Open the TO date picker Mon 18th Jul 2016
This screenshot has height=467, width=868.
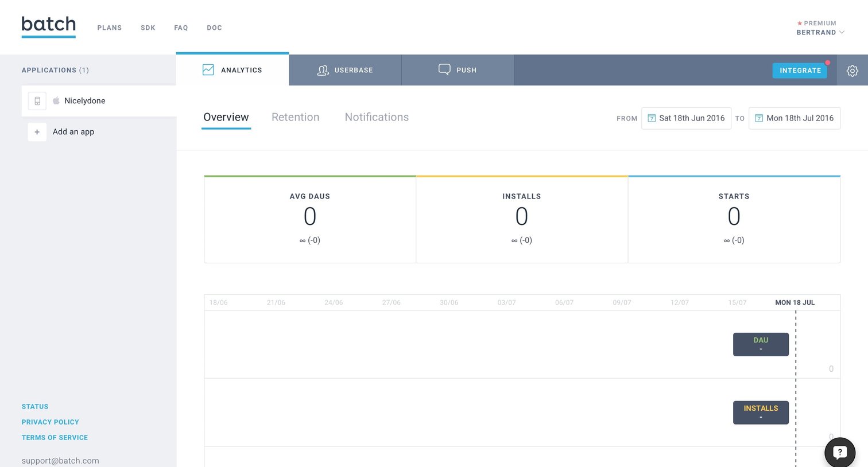(794, 118)
